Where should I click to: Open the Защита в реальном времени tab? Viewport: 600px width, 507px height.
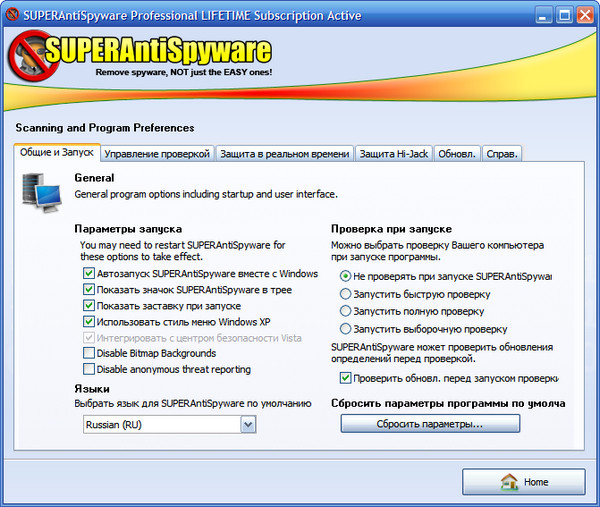(x=285, y=153)
